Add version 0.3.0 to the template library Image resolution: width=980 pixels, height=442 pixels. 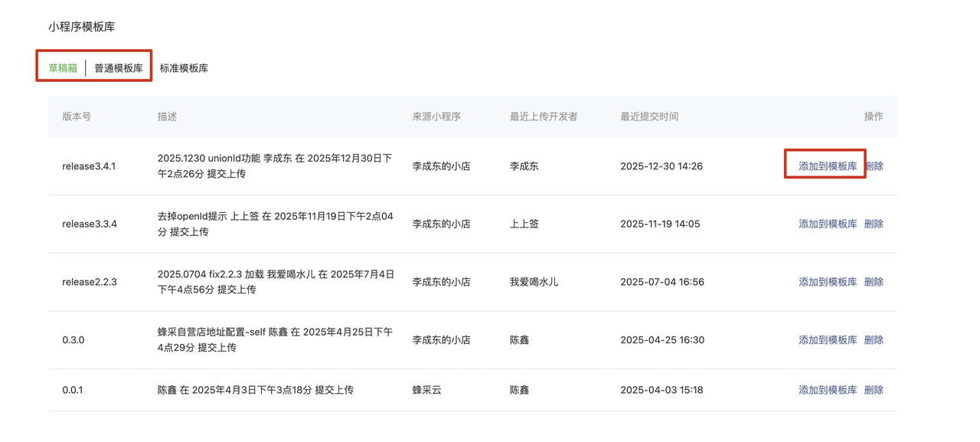pos(828,340)
